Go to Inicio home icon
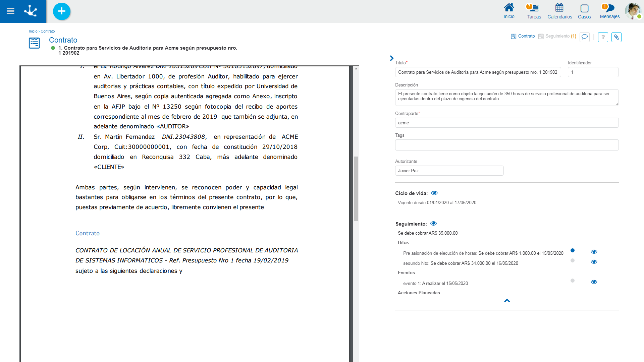The image size is (644, 362). pos(509,11)
